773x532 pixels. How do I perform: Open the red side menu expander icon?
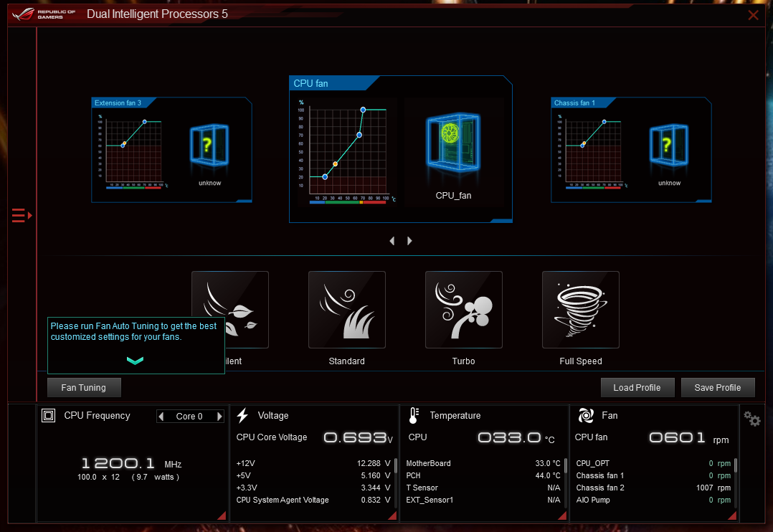point(22,216)
